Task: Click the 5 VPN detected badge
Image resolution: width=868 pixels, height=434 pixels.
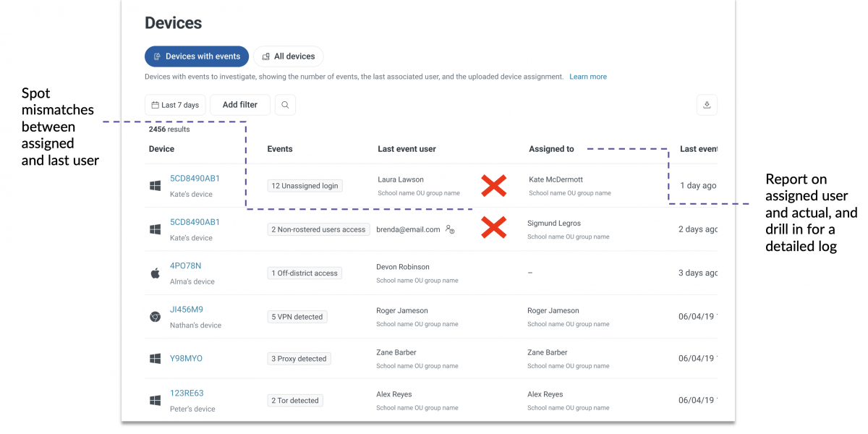Action: point(297,317)
